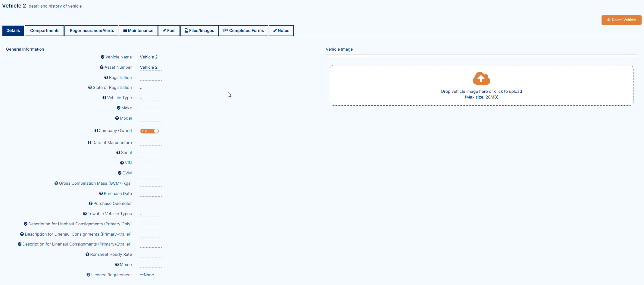Click the help icon beside Memo
644x285 pixels.
point(117,265)
